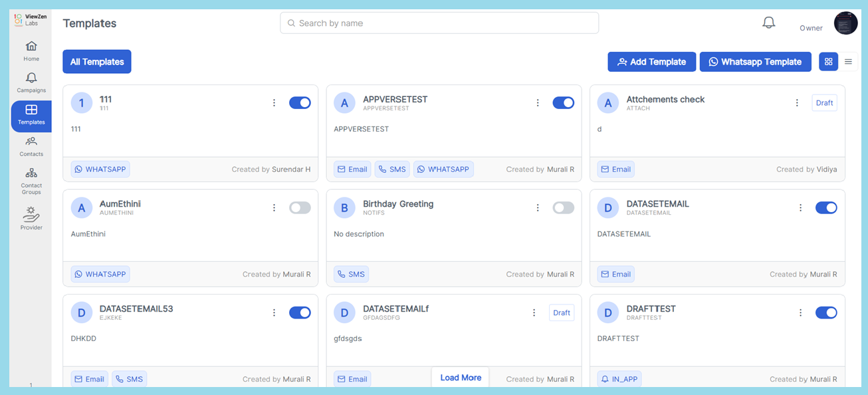
Task: Go to Campaigns in the sidebar
Action: click(x=31, y=82)
